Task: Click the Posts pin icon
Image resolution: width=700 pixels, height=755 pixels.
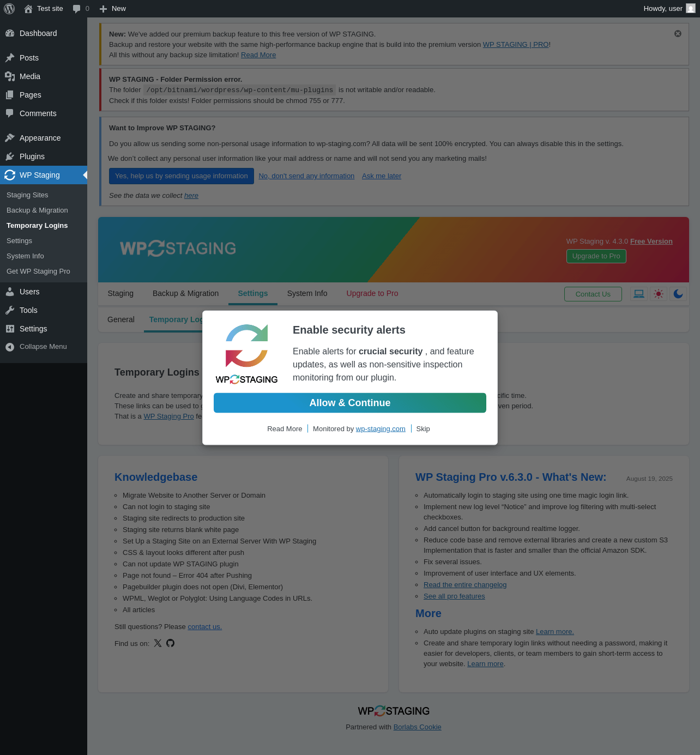Action: 10,58
